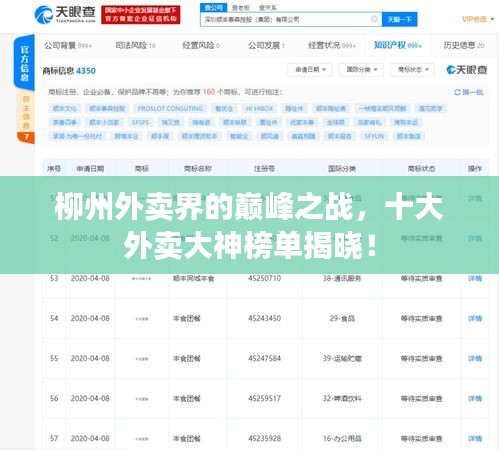
Task: Switch to the 司法风险 tab
Action: click(135, 45)
